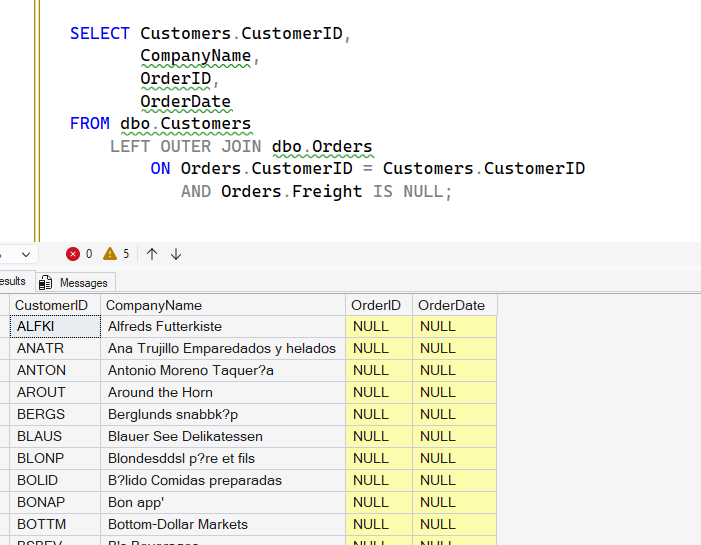Click the Messages tab document icon

(46, 283)
